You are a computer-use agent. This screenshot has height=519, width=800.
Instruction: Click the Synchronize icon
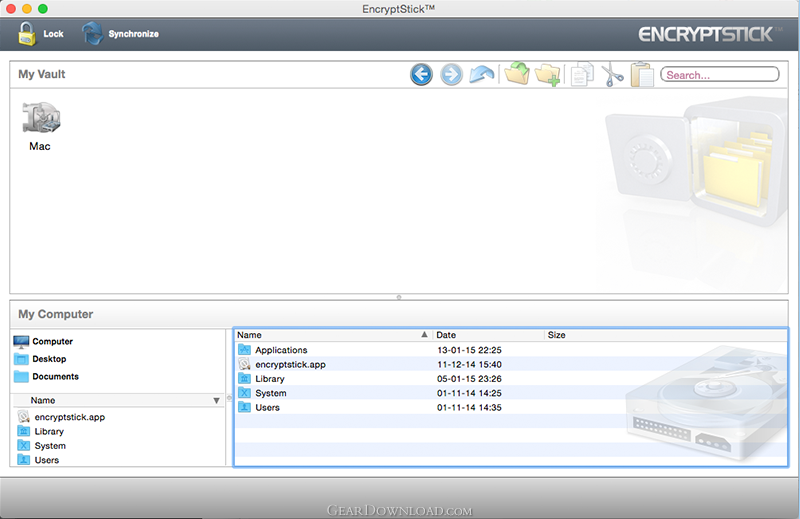(92, 33)
